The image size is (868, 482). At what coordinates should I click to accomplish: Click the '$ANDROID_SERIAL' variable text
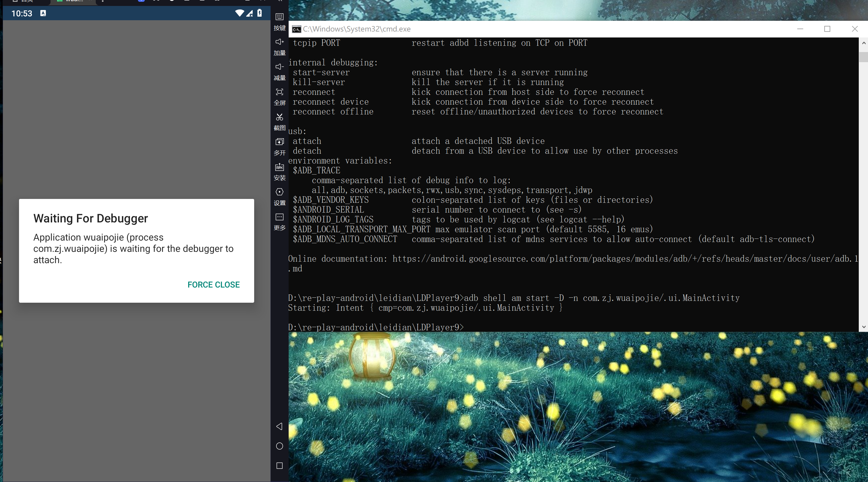click(x=328, y=210)
